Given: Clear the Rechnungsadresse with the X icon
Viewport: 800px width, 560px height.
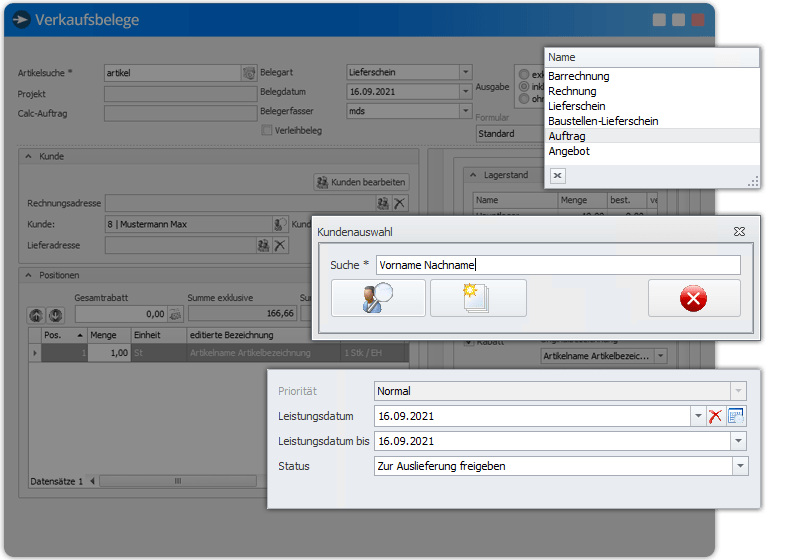Looking at the screenshot, I should (399, 203).
